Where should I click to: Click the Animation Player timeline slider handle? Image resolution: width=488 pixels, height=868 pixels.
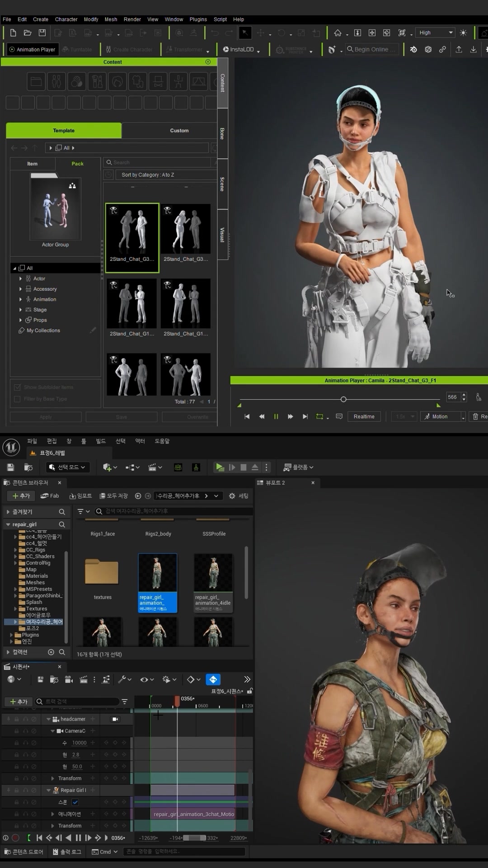pos(343,399)
